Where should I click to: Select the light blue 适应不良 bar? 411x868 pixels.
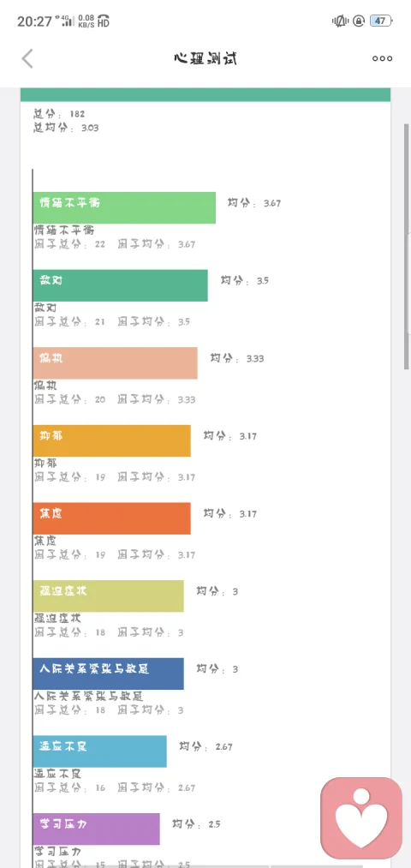99,751
